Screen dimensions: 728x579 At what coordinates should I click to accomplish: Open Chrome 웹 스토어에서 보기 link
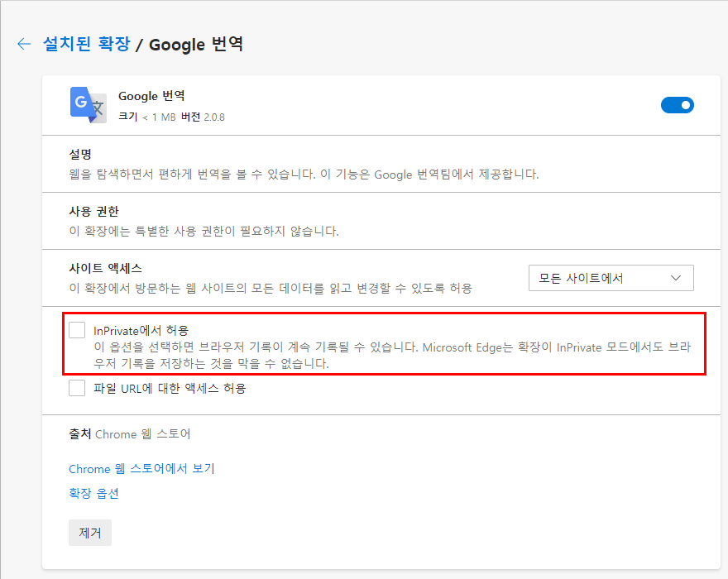pyautogui.click(x=141, y=468)
